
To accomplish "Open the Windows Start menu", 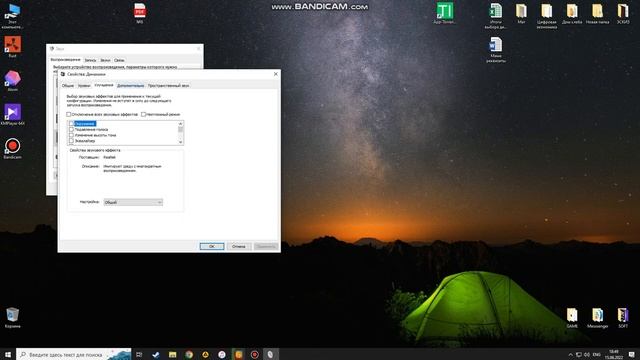I will (x=8, y=354).
